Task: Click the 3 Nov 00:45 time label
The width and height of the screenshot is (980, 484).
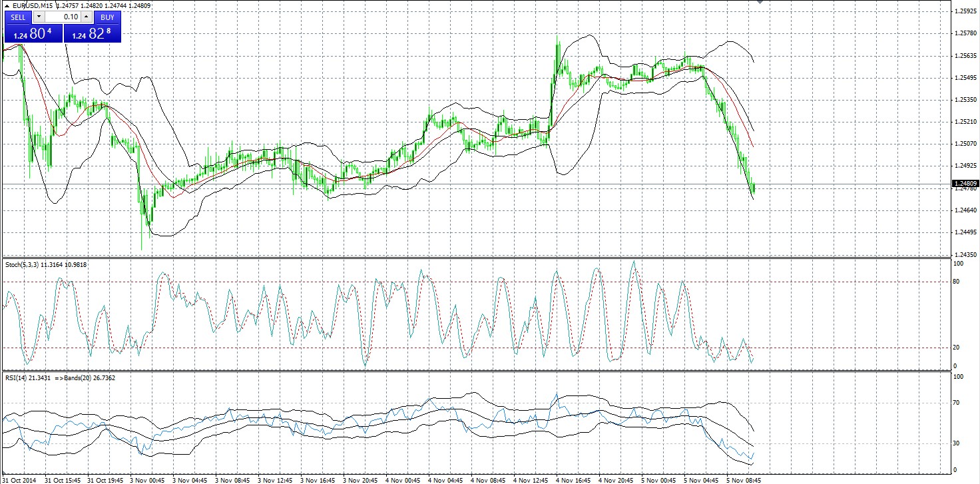Action: (147, 479)
